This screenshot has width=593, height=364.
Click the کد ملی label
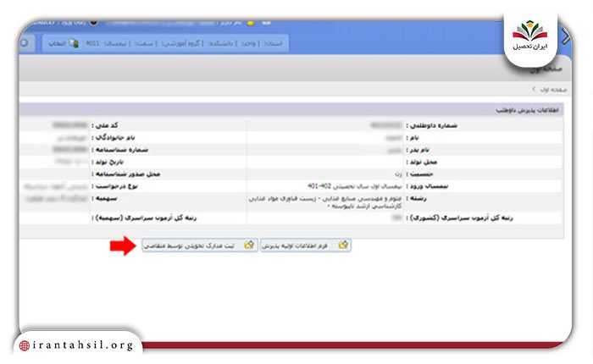104,125
